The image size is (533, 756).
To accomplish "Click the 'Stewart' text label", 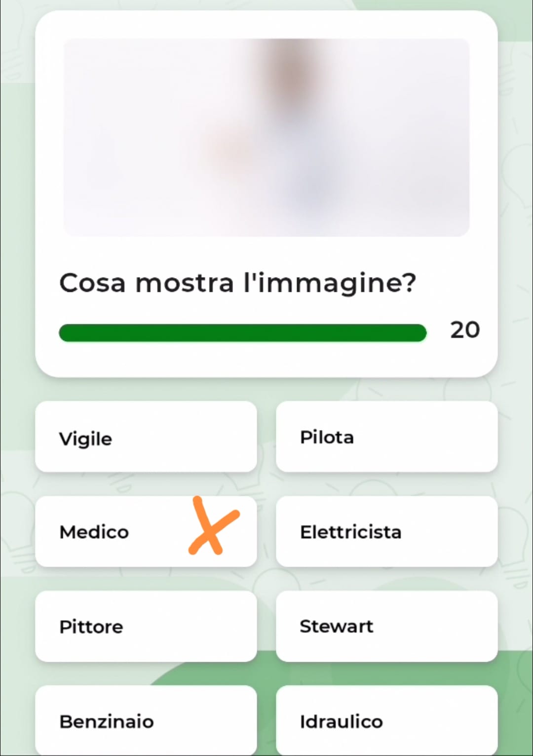I will click(337, 626).
